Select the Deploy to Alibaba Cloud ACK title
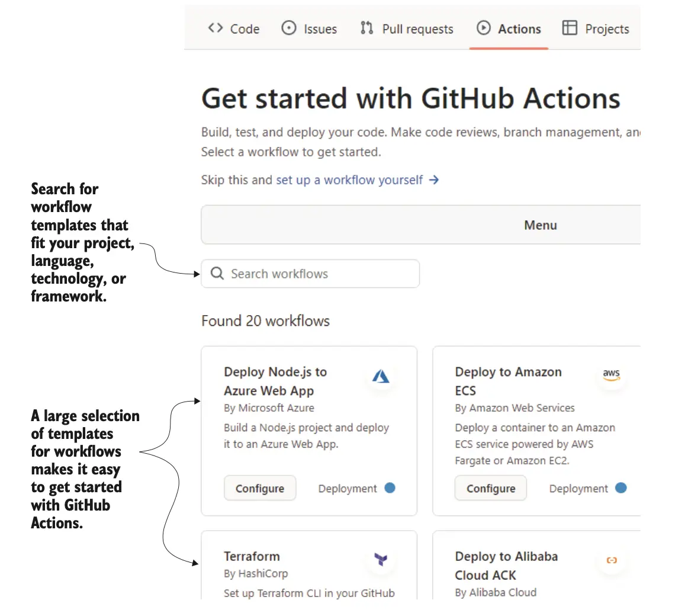The width and height of the screenshot is (675, 616). 506,566
